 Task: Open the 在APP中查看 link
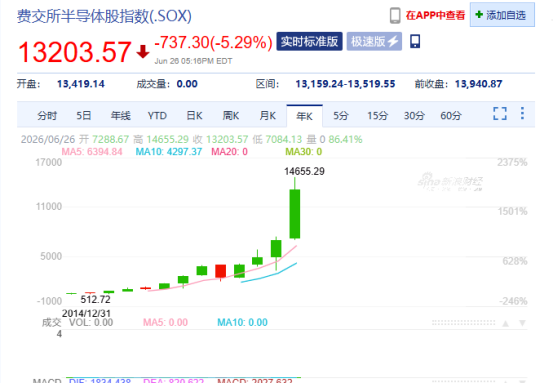tap(435, 15)
